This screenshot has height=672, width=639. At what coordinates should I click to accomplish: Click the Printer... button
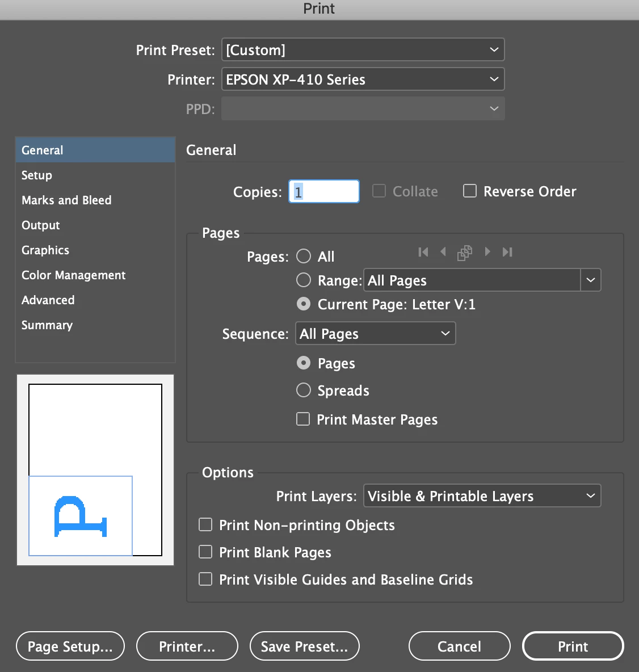coord(187,646)
